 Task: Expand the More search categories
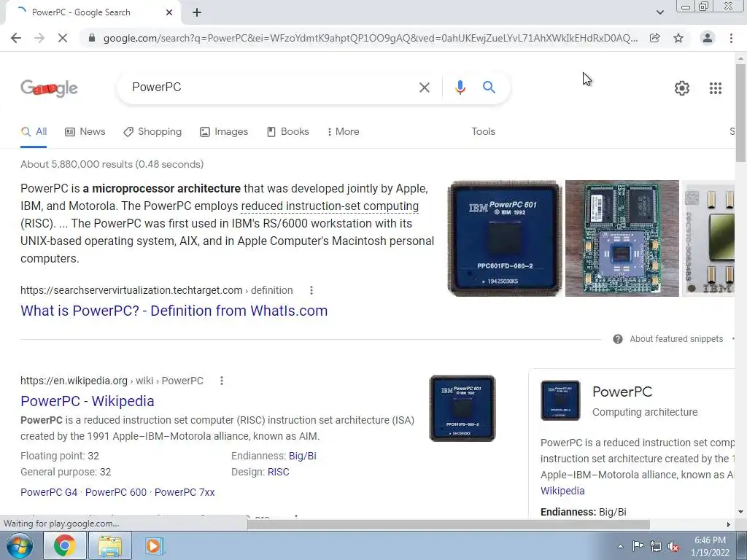coord(344,132)
